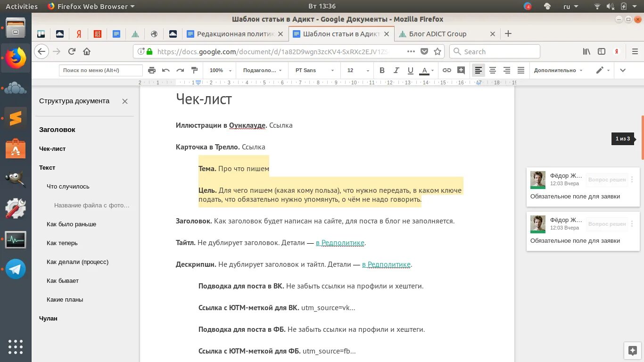
Task: Open page actions three-dot menu
Action: [411, 51]
